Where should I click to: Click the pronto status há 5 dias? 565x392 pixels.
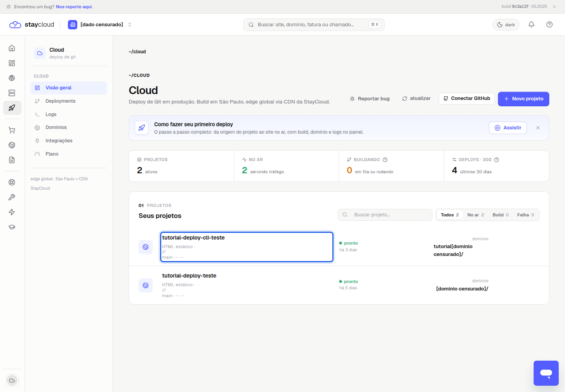tap(348, 285)
